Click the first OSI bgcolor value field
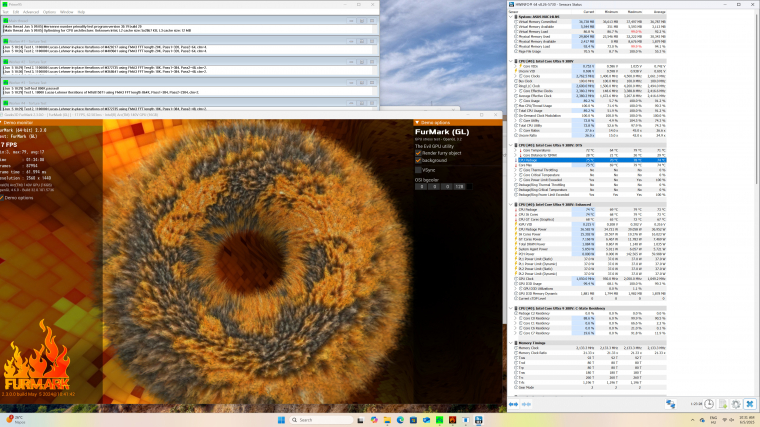 pos(422,187)
